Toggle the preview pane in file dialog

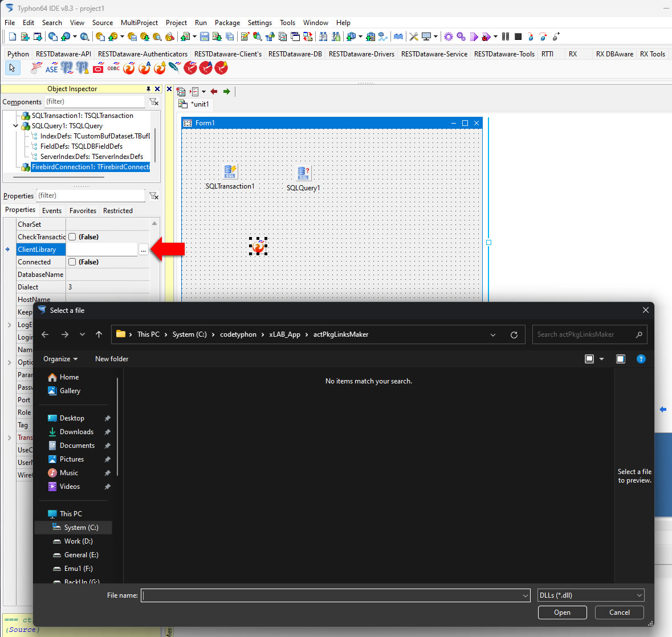tap(621, 359)
